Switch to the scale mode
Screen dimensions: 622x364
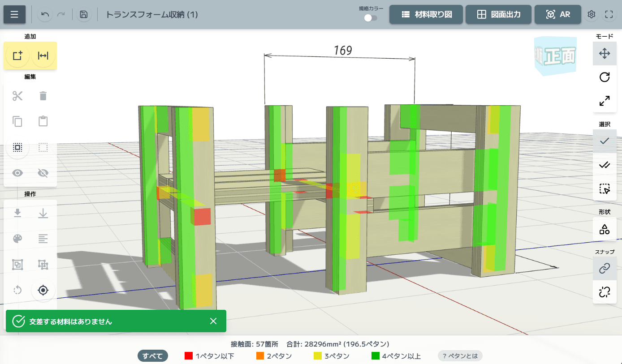click(x=605, y=101)
